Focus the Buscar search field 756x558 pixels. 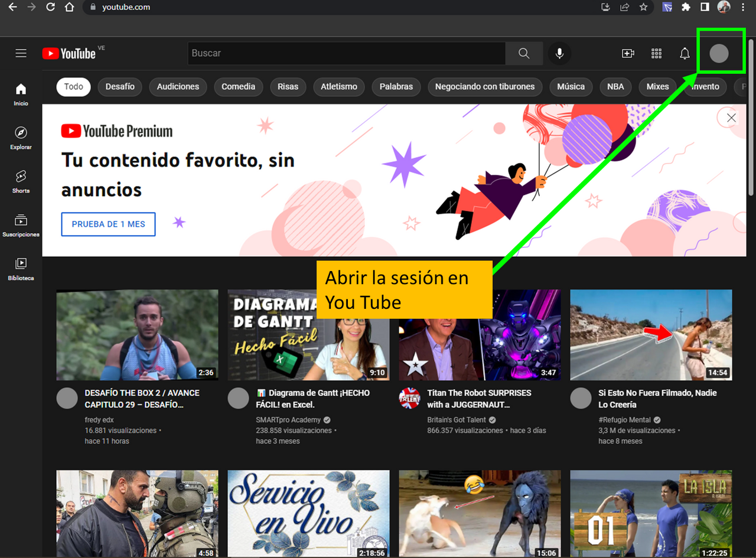(346, 53)
